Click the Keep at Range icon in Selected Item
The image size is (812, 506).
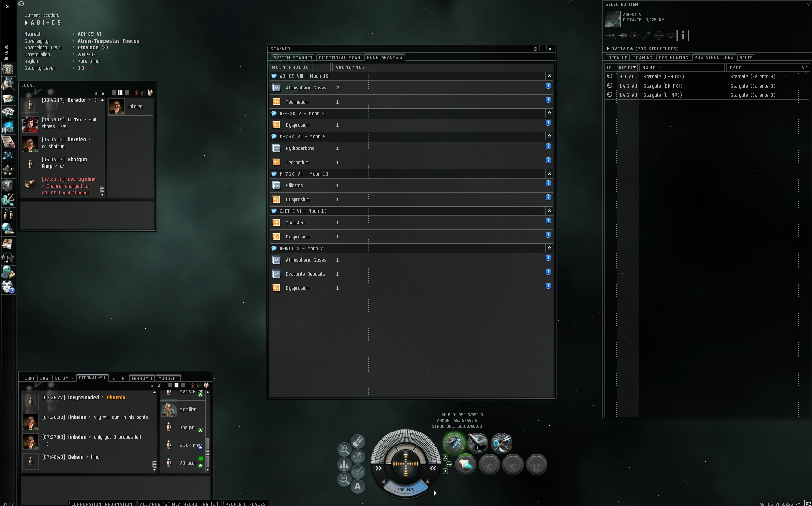coord(647,35)
